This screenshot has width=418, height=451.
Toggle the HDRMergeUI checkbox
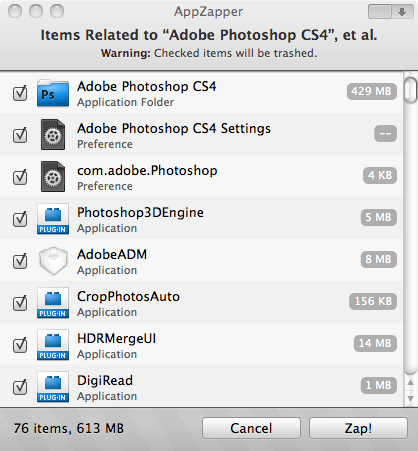[20, 345]
